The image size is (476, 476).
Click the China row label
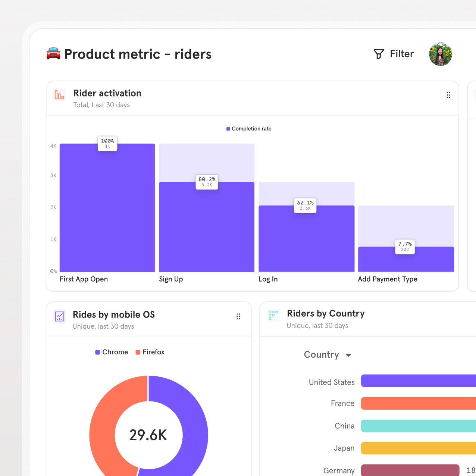point(345,426)
